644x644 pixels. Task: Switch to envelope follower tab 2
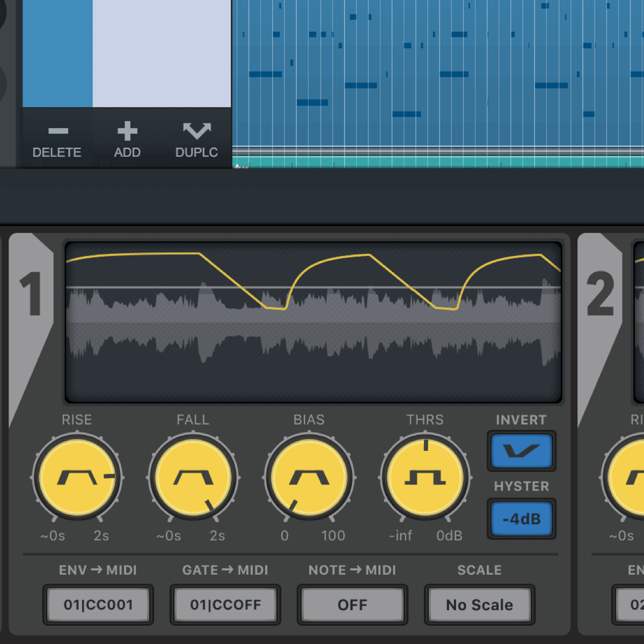tap(599, 294)
